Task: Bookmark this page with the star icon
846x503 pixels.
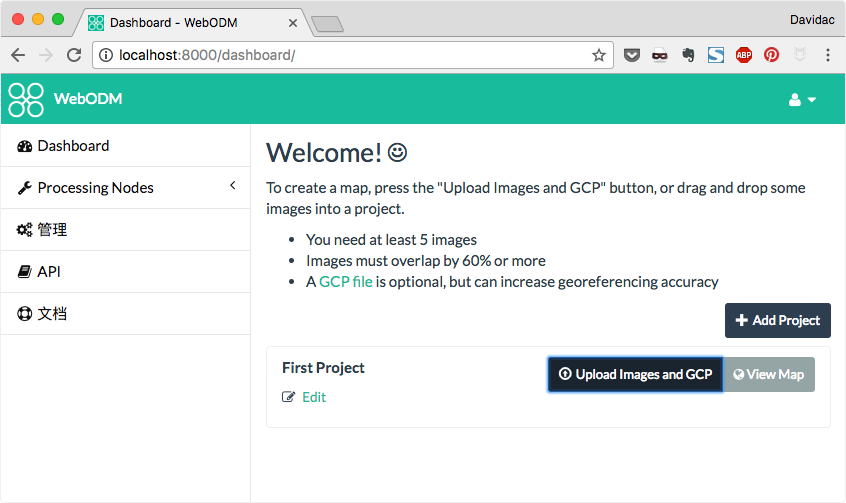Action: pos(598,55)
